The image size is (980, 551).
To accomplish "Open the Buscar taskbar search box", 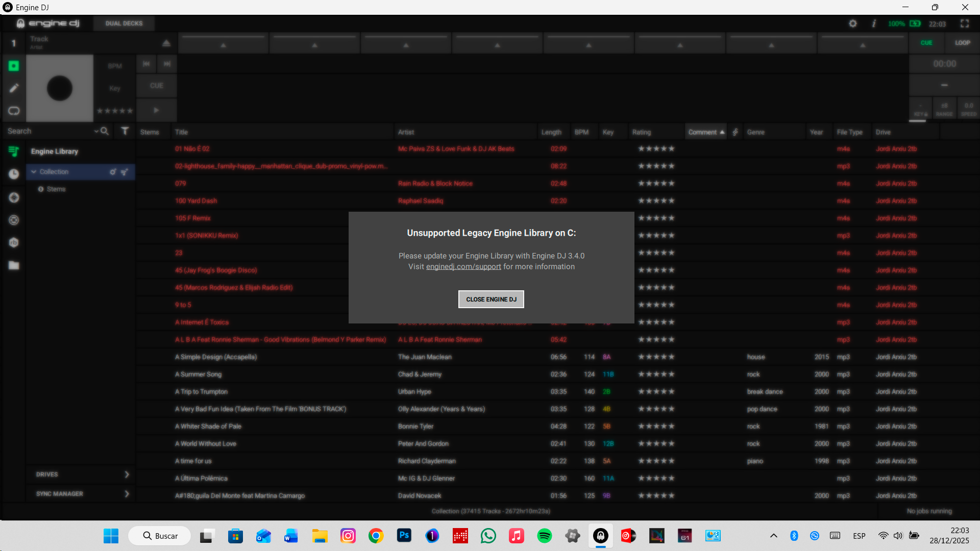I will [x=160, y=536].
